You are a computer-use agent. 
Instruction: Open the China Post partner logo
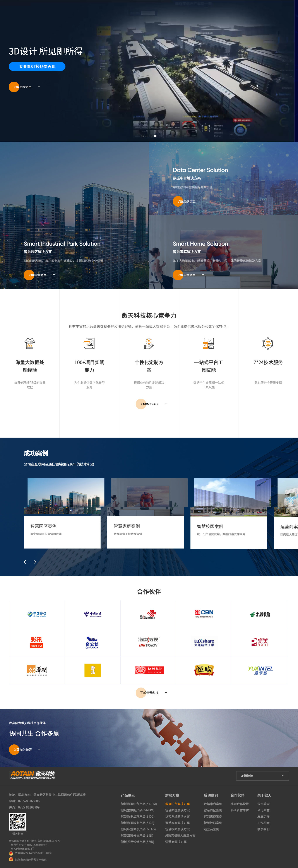pyautogui.click(x=260, y=614)
